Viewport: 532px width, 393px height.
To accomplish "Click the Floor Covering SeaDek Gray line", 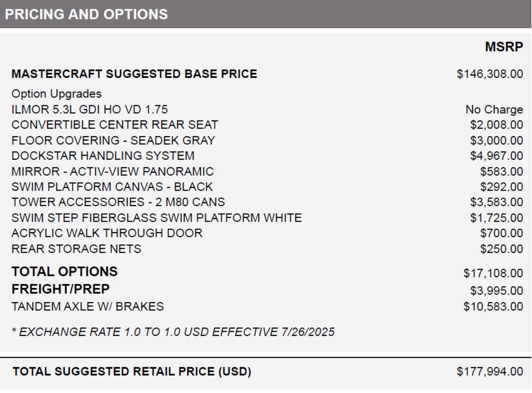I will point(113,141).
